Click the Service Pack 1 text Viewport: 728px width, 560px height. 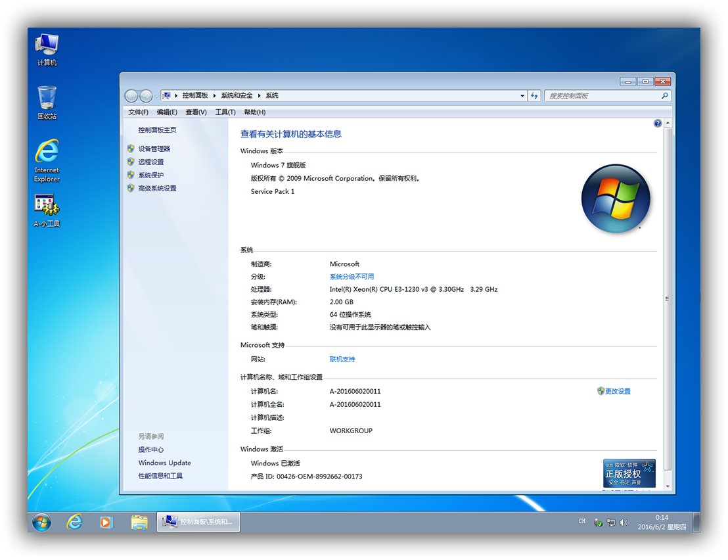tap(273, 191)
